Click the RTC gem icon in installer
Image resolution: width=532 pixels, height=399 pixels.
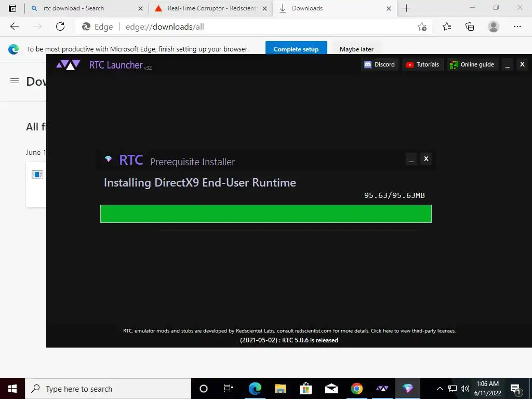[x=108, y=159]
